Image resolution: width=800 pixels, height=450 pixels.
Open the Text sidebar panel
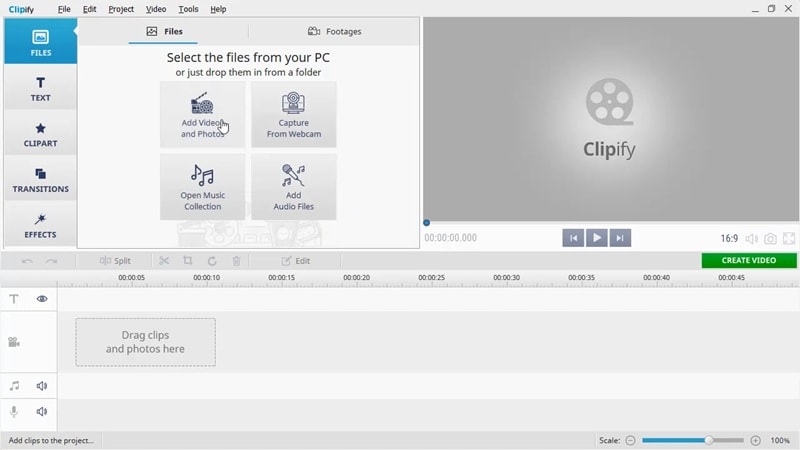click(40, 89)
